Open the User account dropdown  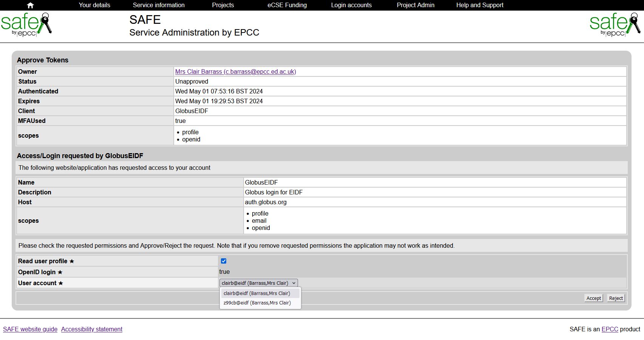(x=259, y=283)
